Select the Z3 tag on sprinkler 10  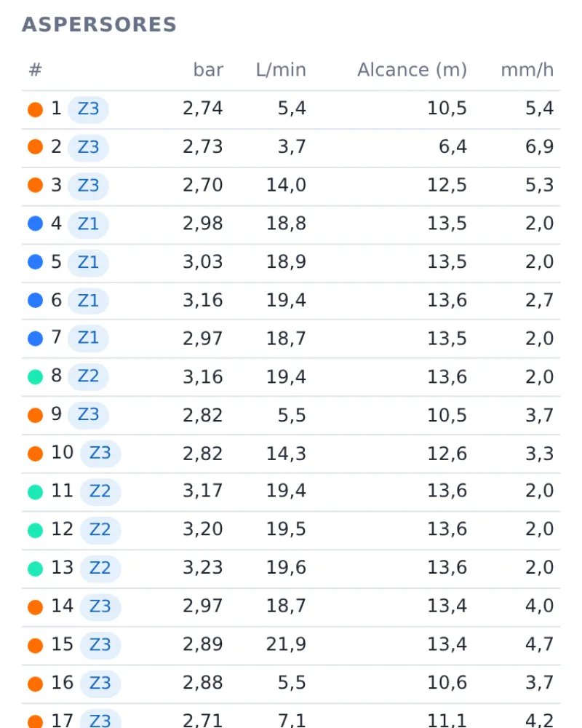pos(100,454)
